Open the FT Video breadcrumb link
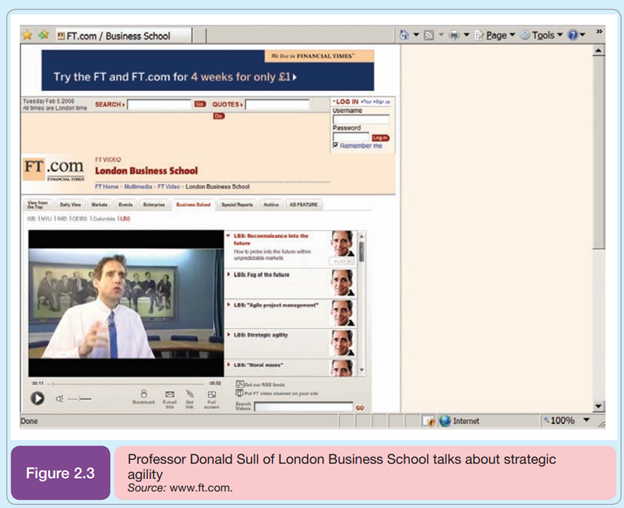This screenshot has width=624, height=508. point(169,187)
